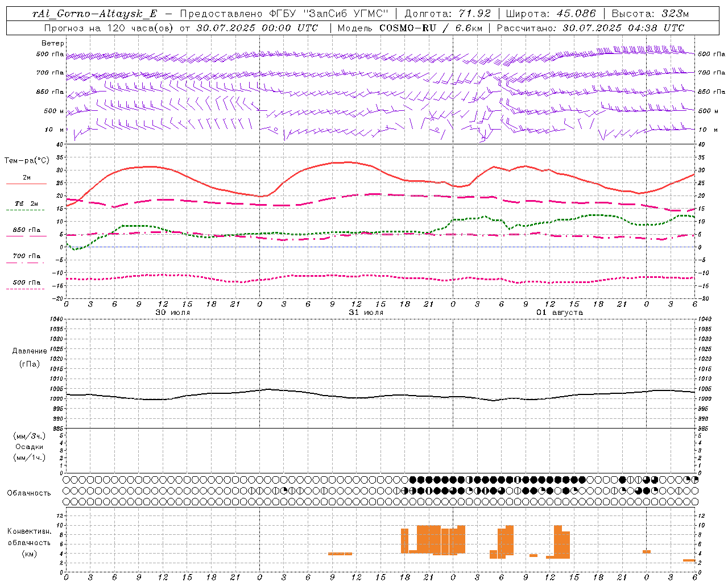Image resolution: width=728 pixels, height=582 pixels.
Task: Click the 30 июля date label
Action: click(x=173, y=313)
